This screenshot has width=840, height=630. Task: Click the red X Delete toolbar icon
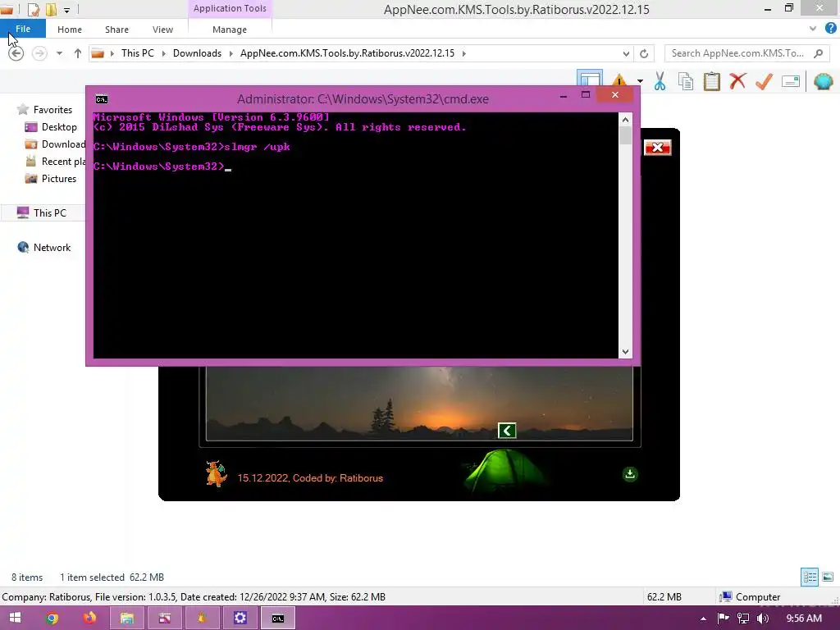737,81
